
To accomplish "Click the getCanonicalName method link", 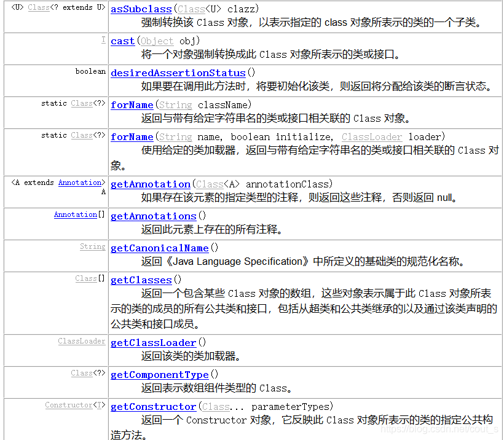I will coord(159,248).
